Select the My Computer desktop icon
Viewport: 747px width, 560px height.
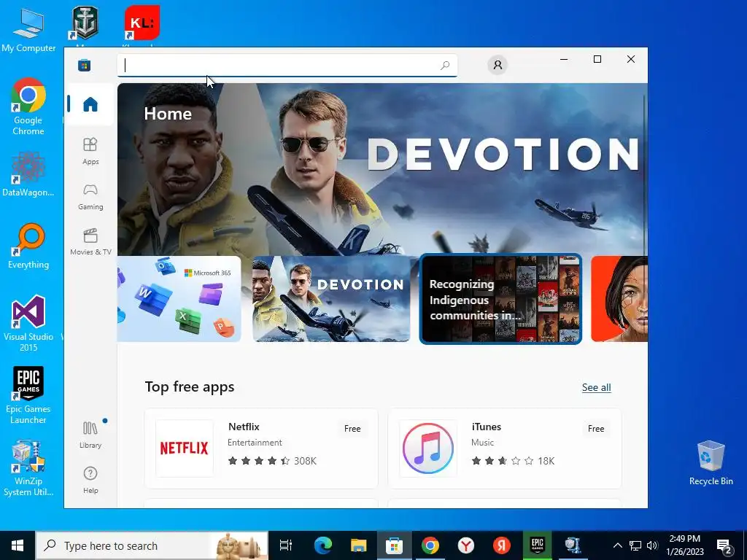pyautogui.click(x=28, y=28)
